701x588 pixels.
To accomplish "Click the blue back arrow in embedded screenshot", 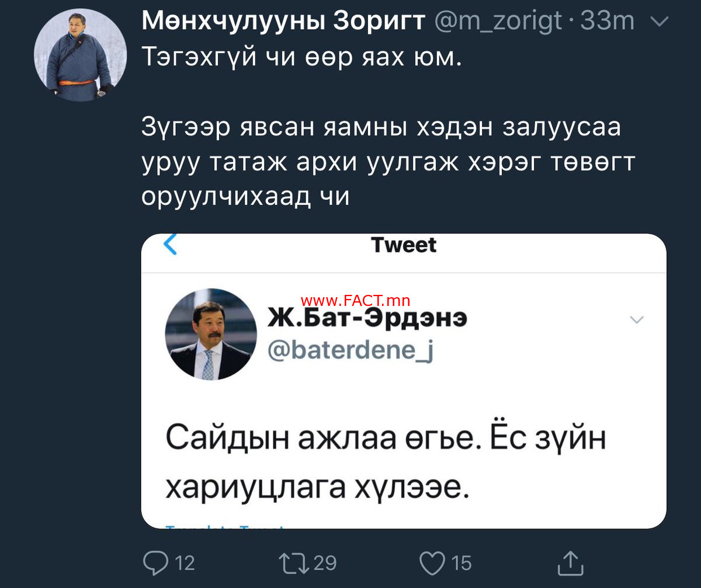I will click(170, 245).
